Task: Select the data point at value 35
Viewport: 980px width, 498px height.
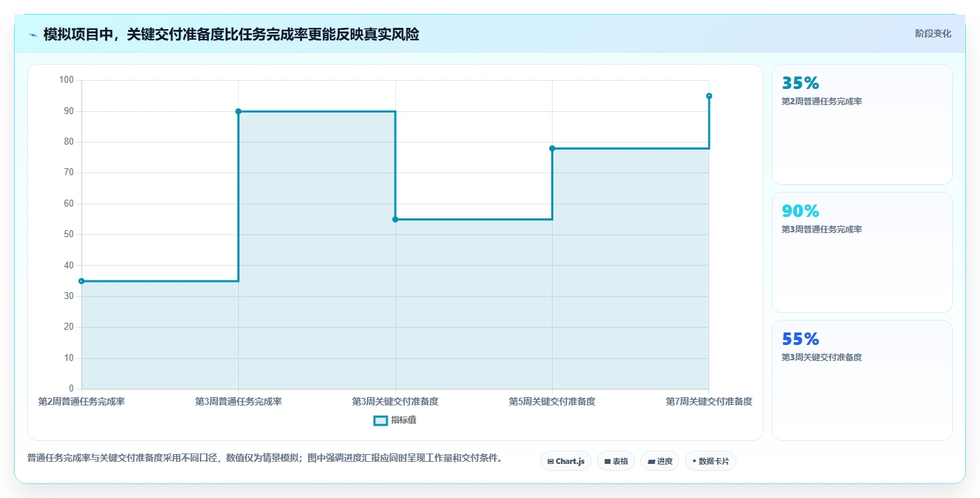Action: pyautogui.click(x=81, y=281)
